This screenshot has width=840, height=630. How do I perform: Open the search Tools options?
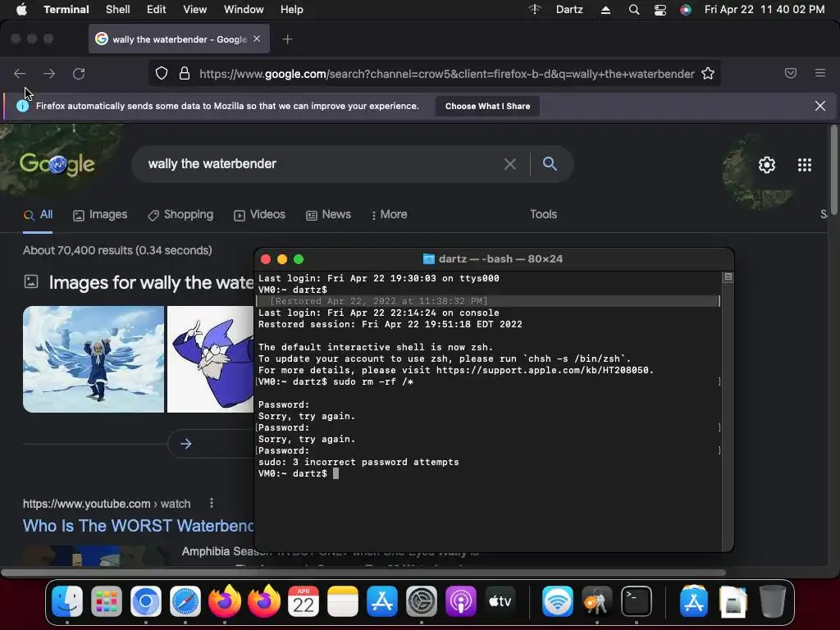[x=543, y=214]
